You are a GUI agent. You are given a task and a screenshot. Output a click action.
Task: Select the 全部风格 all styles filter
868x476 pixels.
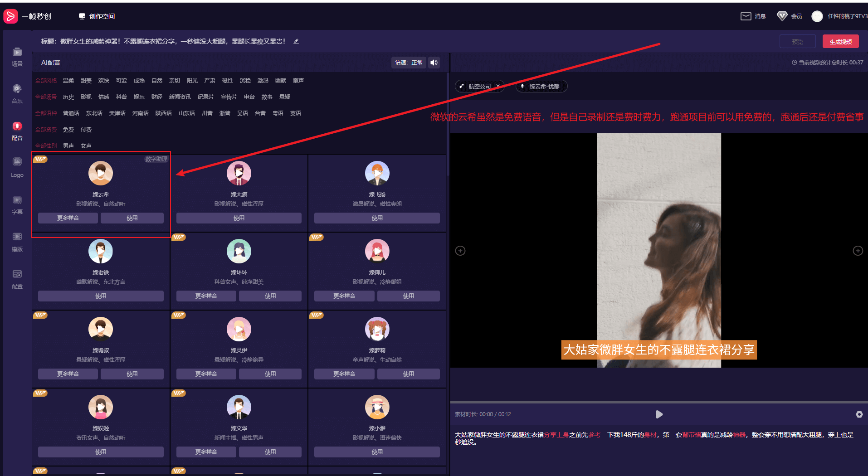46,81
